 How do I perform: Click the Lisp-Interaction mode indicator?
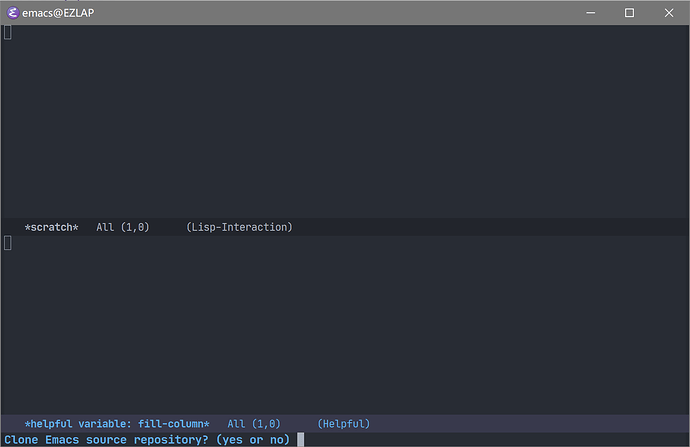(239, 227)
